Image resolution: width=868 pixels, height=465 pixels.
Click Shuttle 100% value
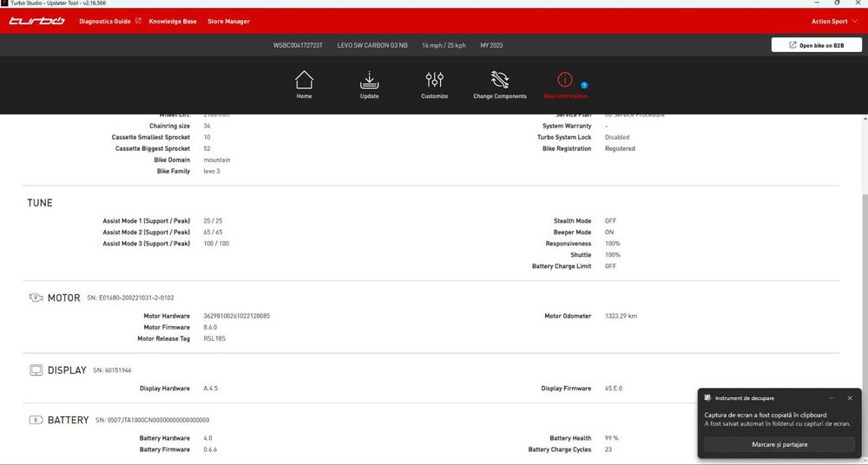612,255
